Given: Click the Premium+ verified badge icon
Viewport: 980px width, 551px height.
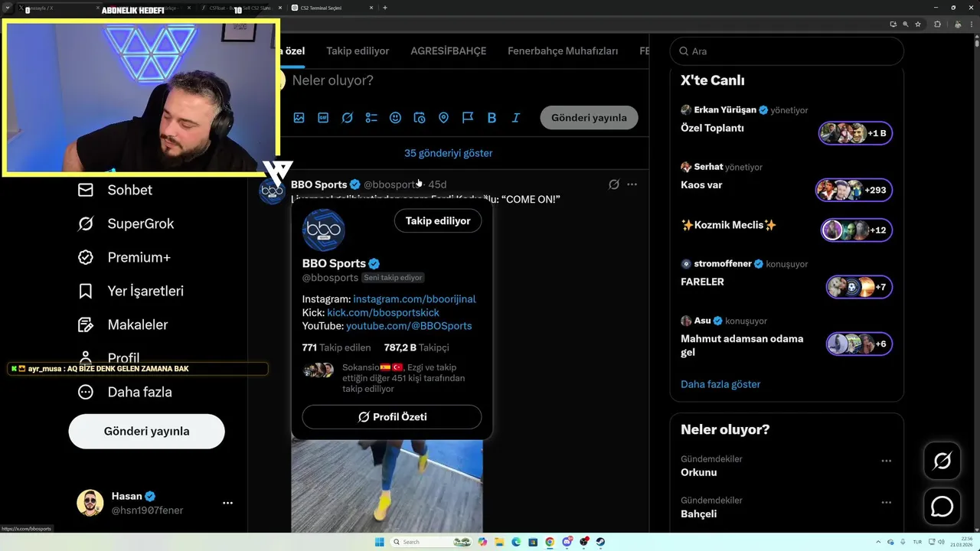Looking at the screenshot, I should [x=86, y=257].
